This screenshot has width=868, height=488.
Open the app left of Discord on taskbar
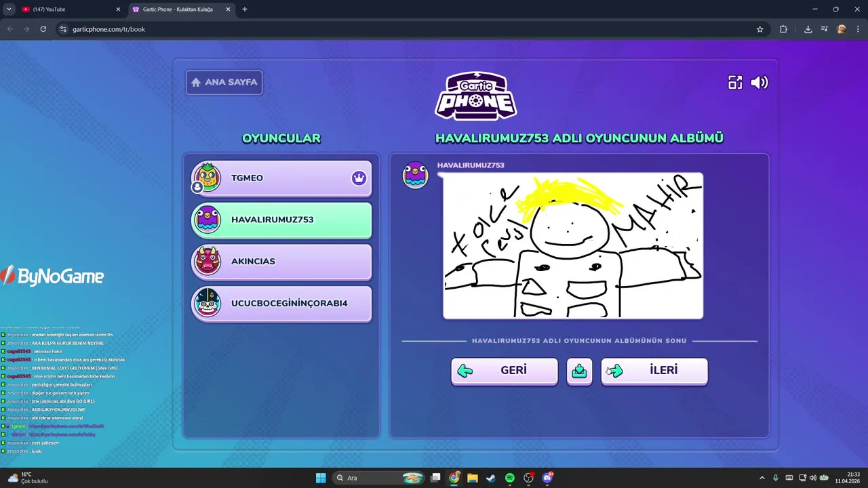[528, 478]
